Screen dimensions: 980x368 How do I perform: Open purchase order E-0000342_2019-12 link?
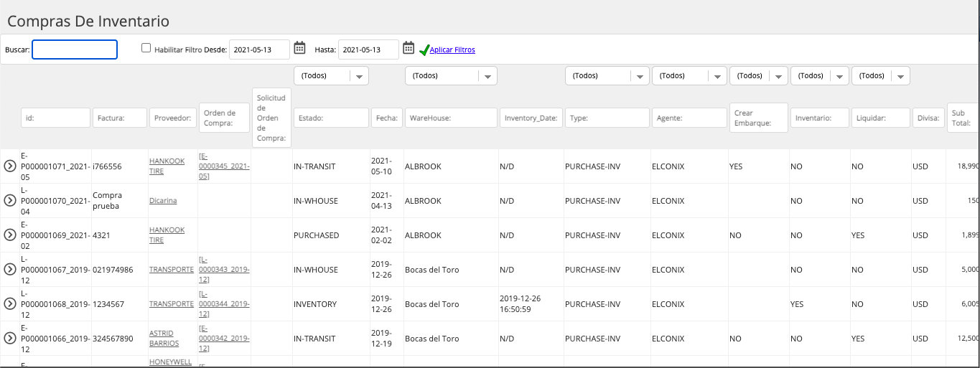(x=224, y=339)
